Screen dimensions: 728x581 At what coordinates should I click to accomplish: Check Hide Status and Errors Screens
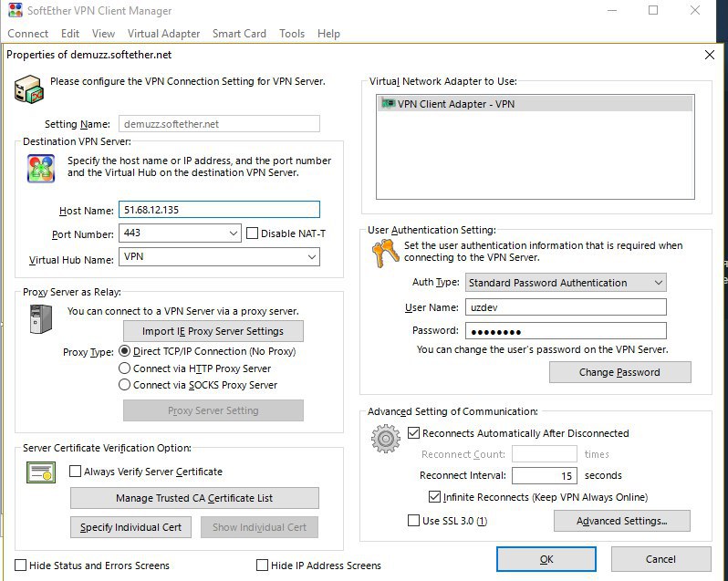20,565
